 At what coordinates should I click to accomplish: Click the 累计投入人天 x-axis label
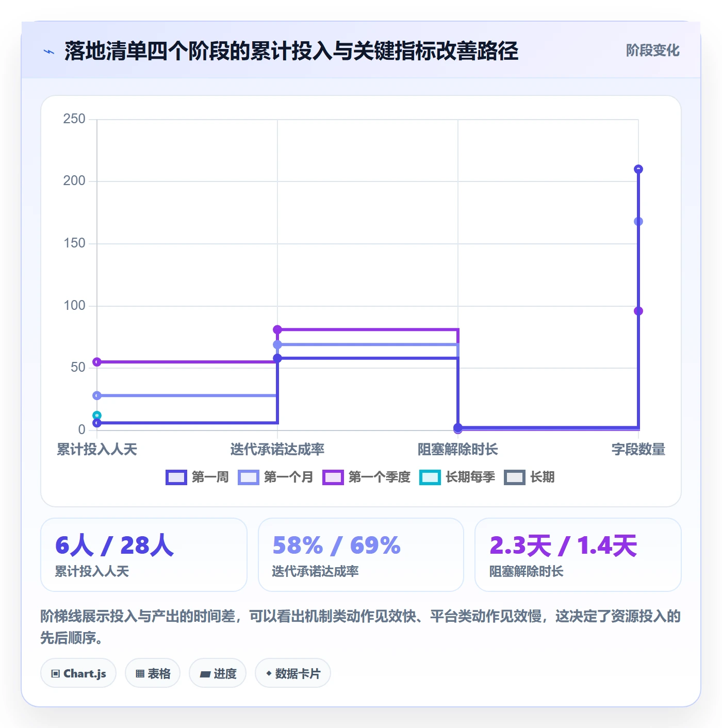(97, 450)
